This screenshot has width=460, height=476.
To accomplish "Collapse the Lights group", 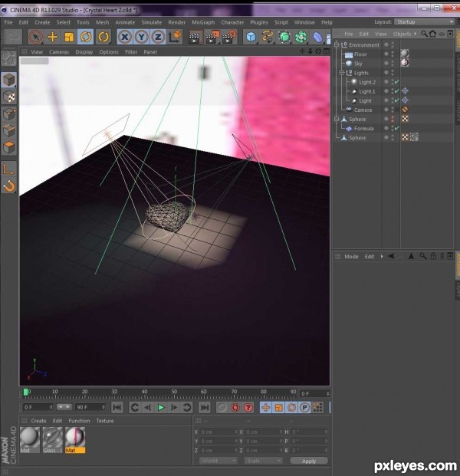I will click(x=342, y=73).
